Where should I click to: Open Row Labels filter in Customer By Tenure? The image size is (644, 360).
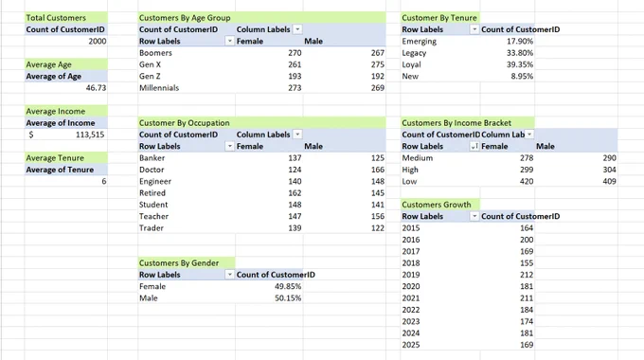point(474,29)
